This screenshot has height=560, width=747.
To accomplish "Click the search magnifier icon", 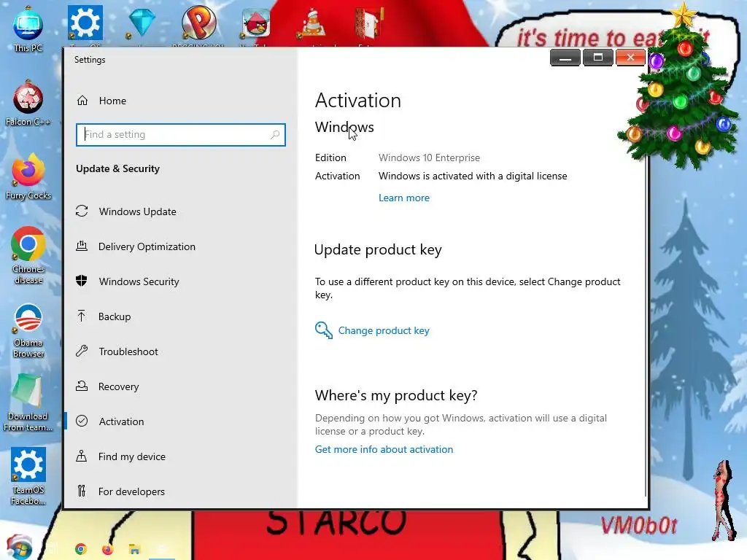I will 275,135.
